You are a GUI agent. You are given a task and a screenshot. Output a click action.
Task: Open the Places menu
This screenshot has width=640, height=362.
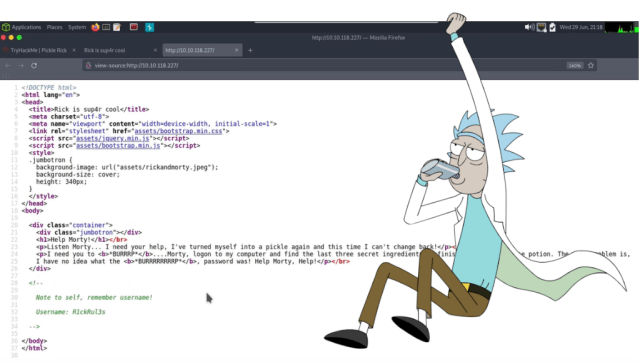(54, 27)
